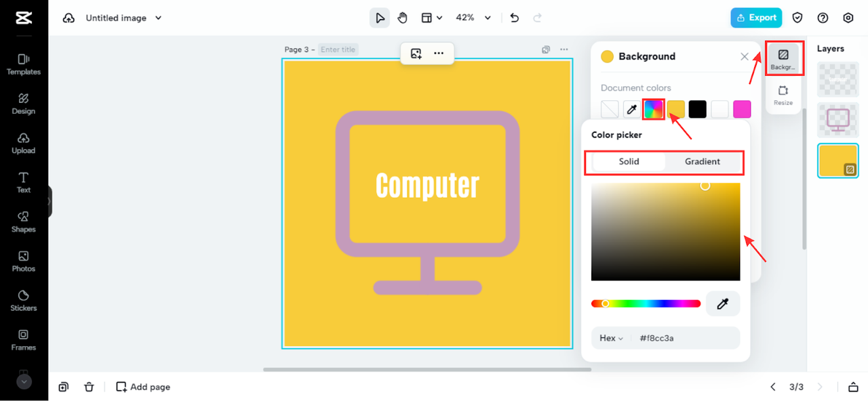Choose the Select pointer tool
This screenshot has height=403, width=868.
380,18
